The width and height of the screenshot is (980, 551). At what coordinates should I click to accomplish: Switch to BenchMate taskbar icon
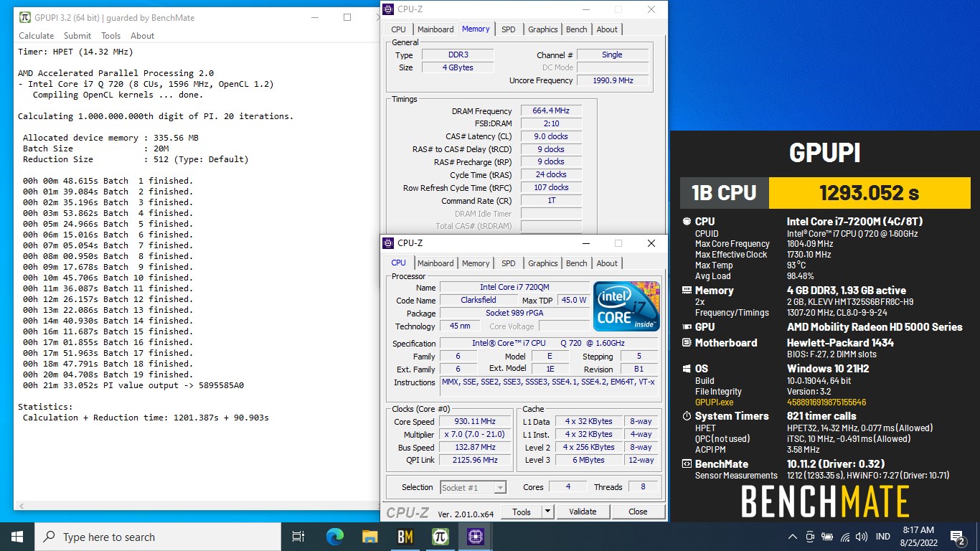pyautogui.click(x=405, y=537)
